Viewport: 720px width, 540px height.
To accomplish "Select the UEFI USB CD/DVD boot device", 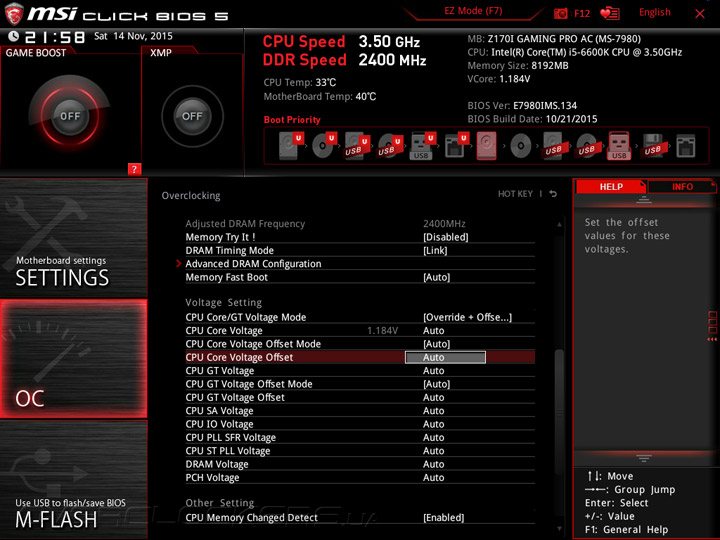I will pos(390,146).
